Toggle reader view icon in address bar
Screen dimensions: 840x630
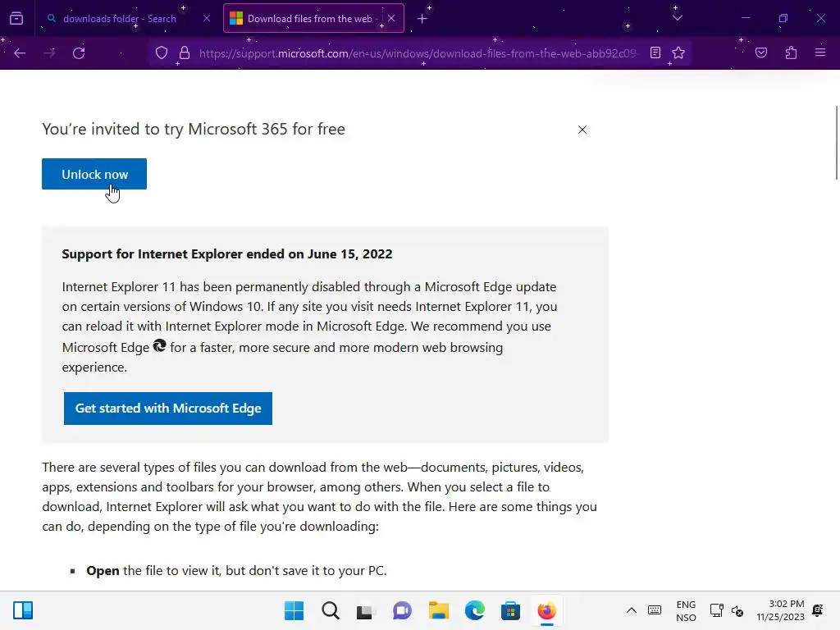point(655,53)
